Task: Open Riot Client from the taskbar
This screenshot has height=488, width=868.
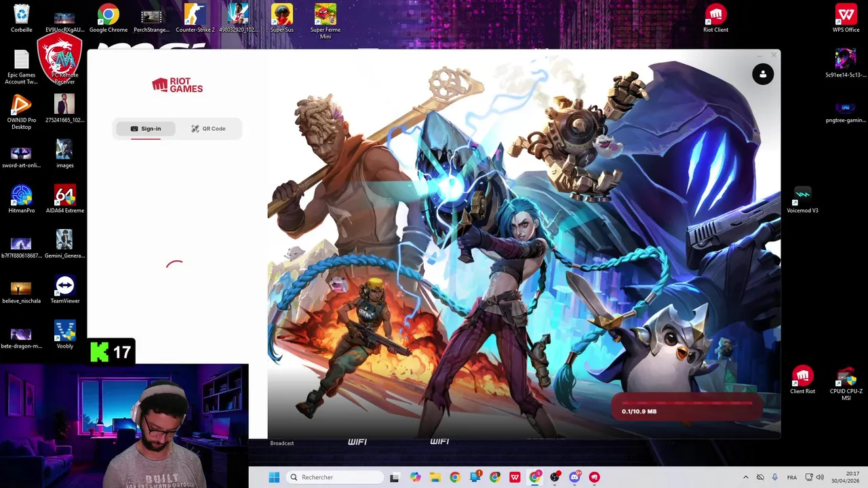Action: pos(595,477)
